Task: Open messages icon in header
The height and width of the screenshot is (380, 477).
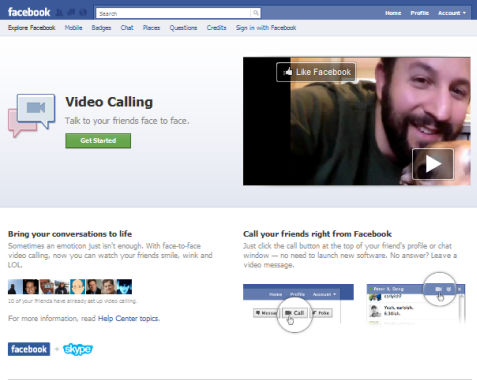Action: click(71, 13)
